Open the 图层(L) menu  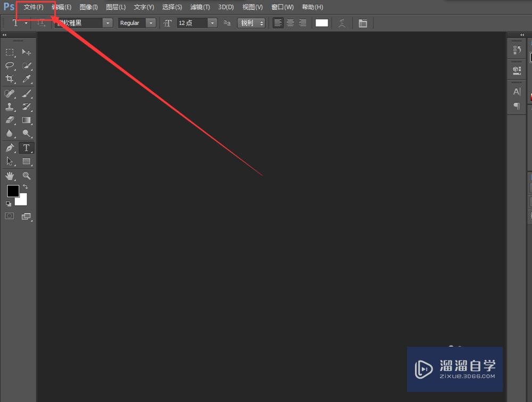(x=115, y=7)
